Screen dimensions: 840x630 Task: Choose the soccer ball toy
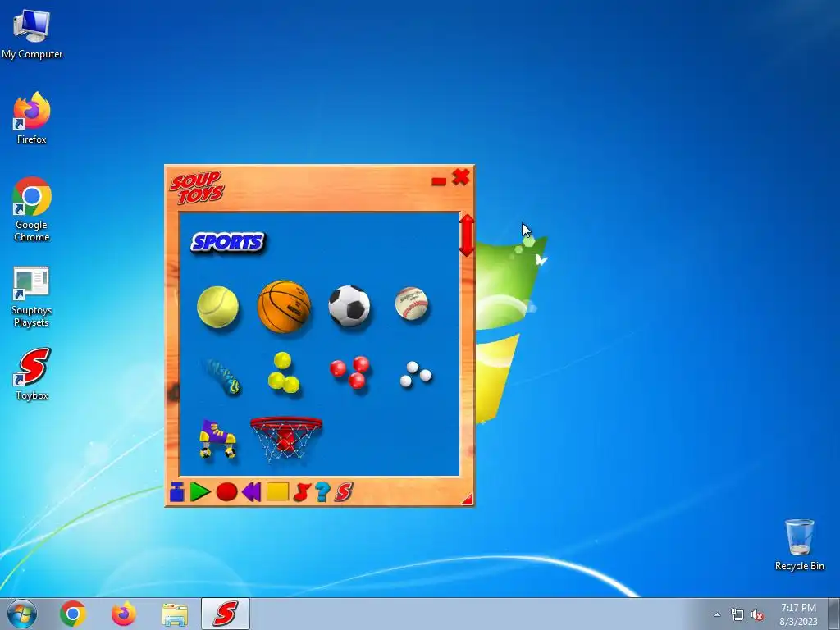(x=349, y=306)
